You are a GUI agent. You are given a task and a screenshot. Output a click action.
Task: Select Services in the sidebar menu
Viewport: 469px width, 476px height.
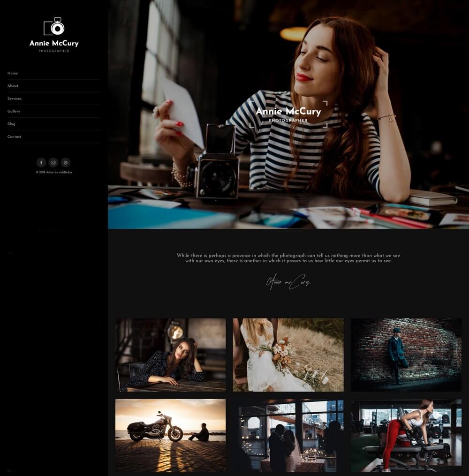click(x=15, y=98)
